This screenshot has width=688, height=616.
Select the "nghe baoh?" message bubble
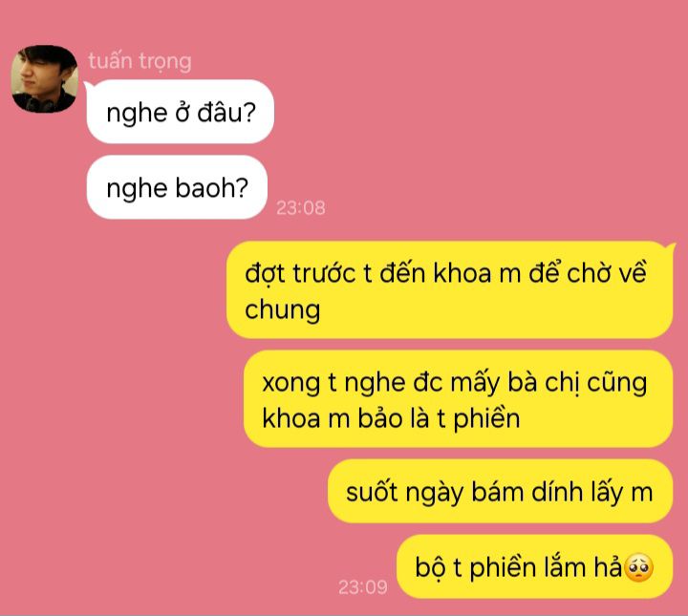[178, 187]
